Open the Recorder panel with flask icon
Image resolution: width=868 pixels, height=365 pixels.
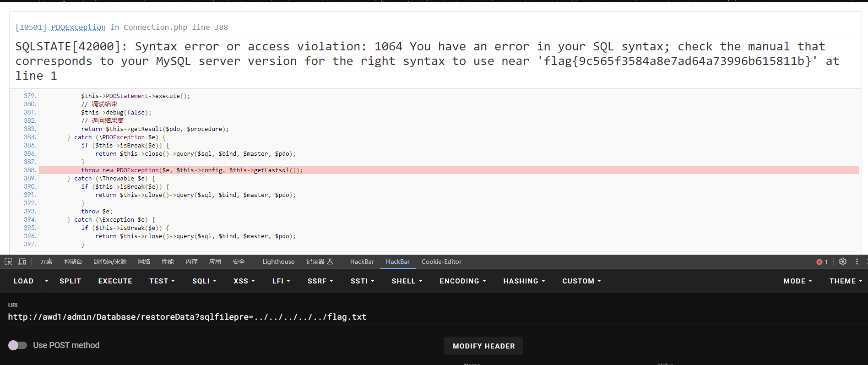click(x=320, y=261)
